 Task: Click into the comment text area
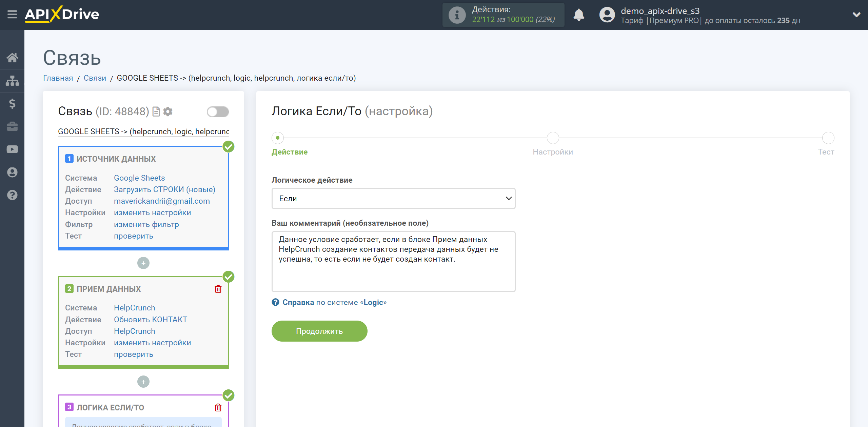tap(393, 261)
